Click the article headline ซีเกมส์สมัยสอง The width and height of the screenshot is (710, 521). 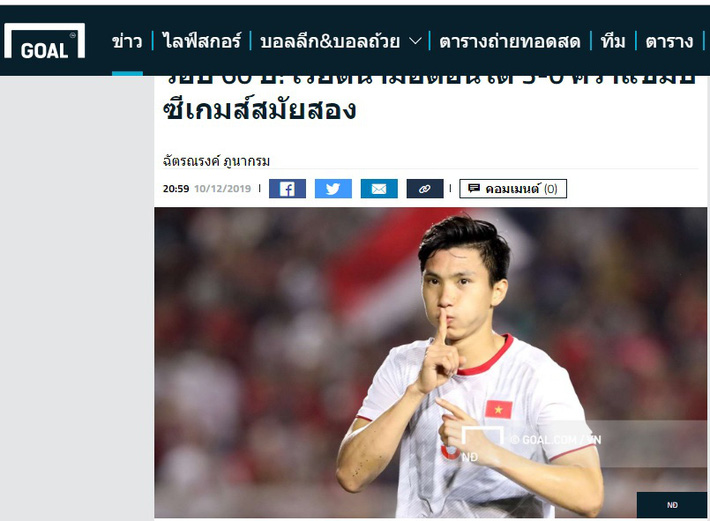[259, 110]
